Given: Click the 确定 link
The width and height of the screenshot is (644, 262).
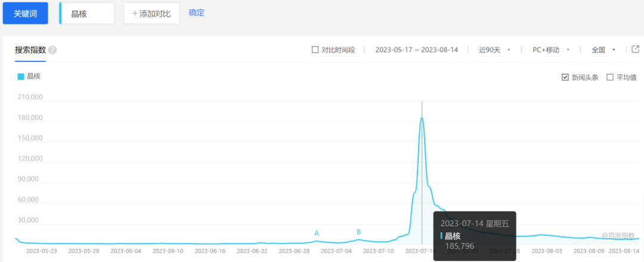Looking at the screenshot, I should pyautogui.click(x=197, y=13).
